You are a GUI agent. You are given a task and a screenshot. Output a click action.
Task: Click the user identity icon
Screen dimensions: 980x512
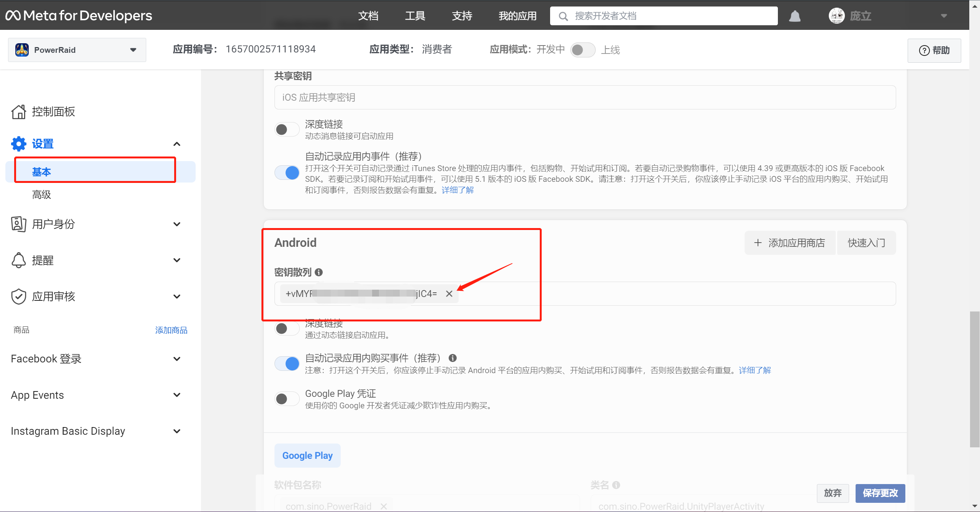click(x=18, y=224)
